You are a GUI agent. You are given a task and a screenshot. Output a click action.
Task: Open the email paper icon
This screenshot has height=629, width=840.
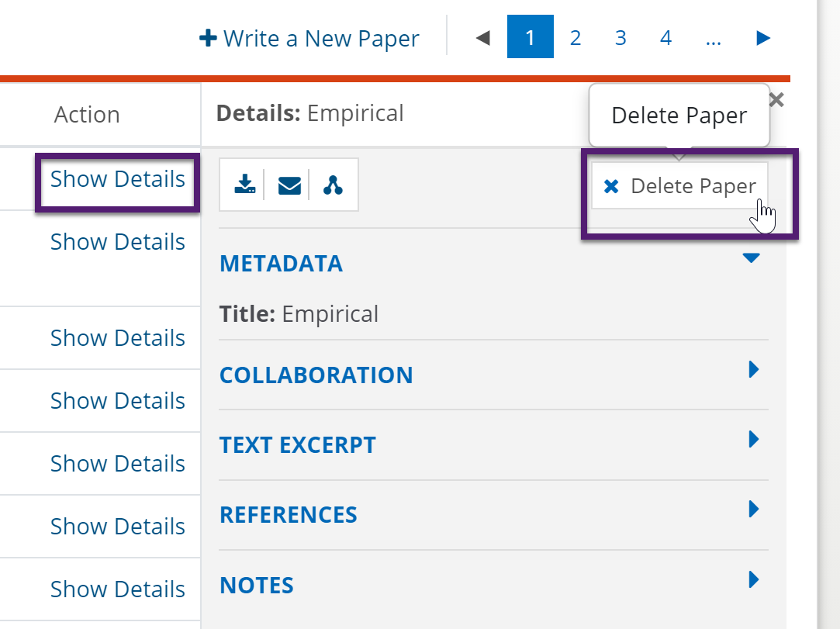288,185
